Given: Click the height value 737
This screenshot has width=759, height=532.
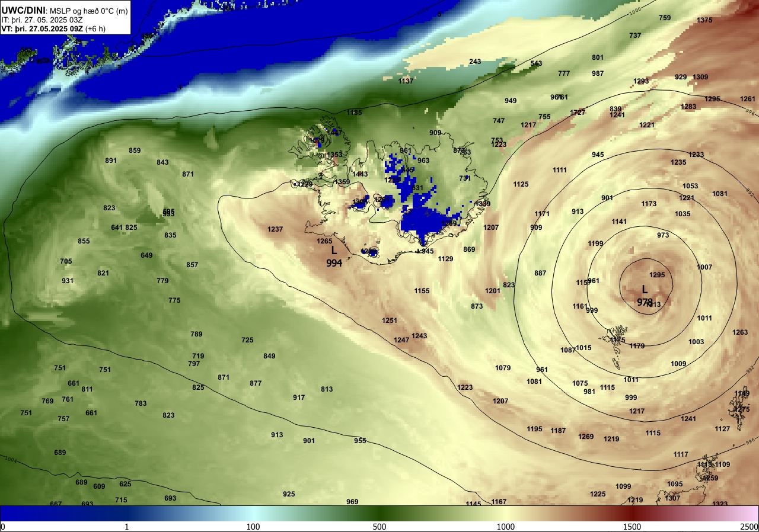Looking at the screenshot, I should click(635, 36).
